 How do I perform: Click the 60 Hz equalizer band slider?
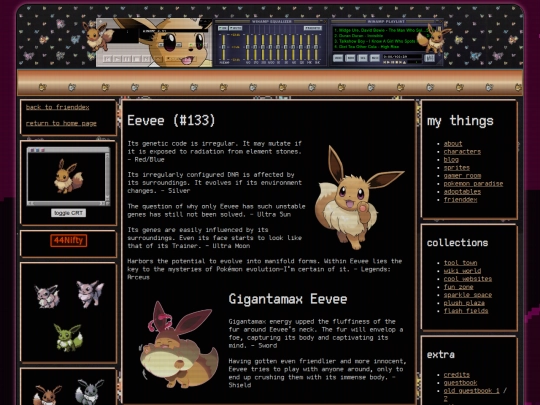[248, 47]
